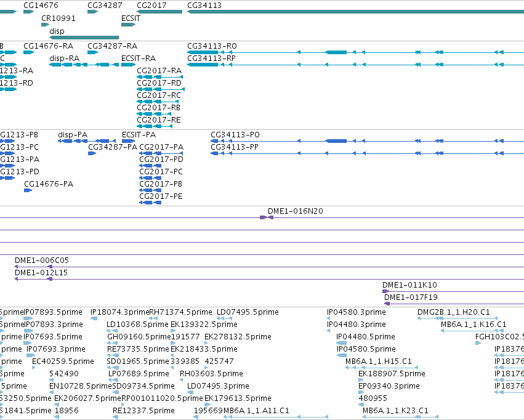
Task: Select the CG14676 gene label
Action: (41, 6)
